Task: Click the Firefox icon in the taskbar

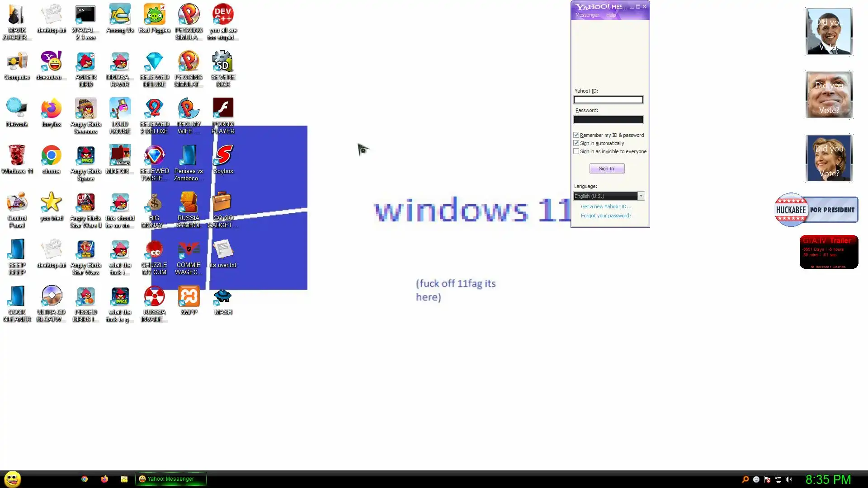Action: click(x=104, y=479)
